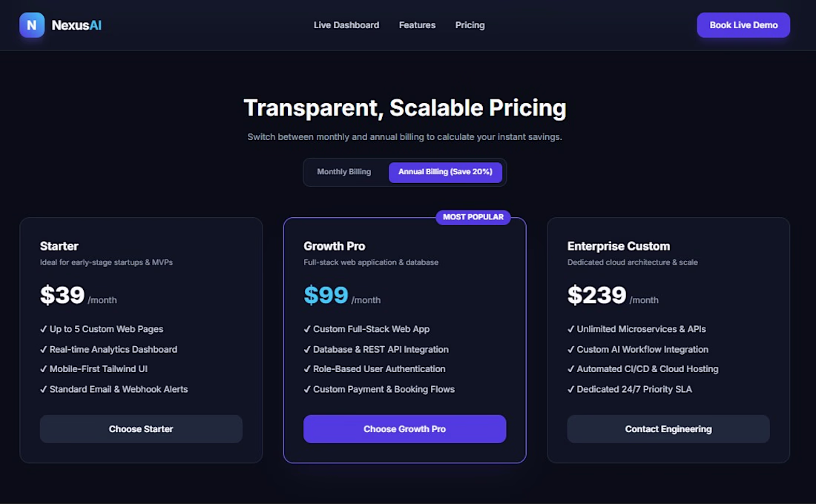Open the Live Dashboard nav link

(346, 25)
